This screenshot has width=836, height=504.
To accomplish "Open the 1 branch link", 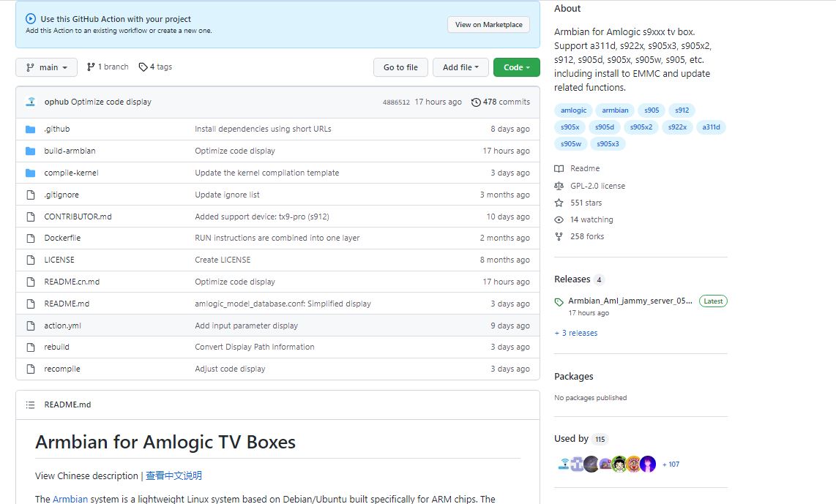I will pos(108,67).
